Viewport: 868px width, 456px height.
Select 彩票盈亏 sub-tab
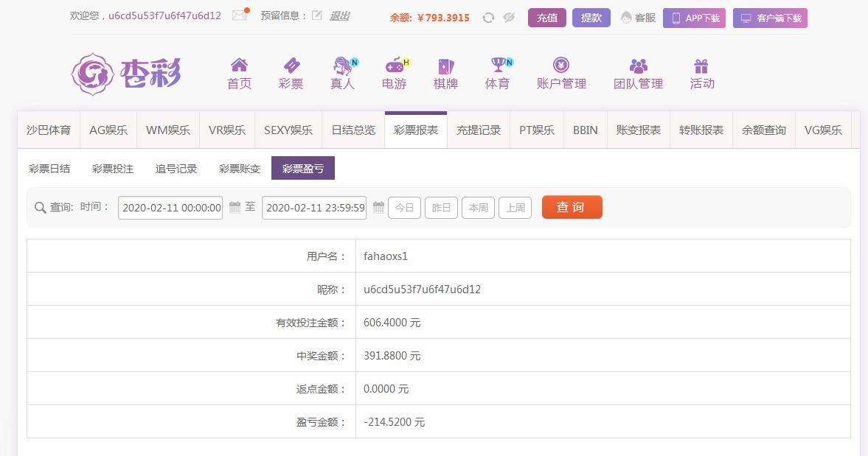[303, 169]
